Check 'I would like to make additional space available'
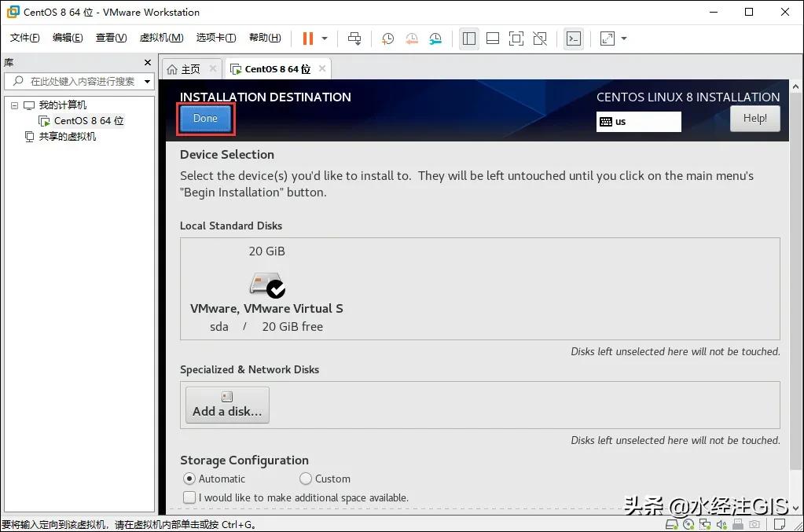 189,497
